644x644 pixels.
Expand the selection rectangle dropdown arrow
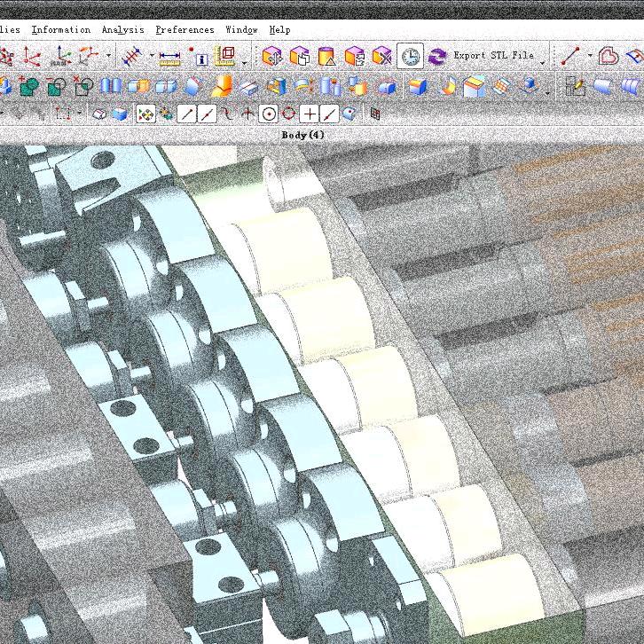[79, 114]
